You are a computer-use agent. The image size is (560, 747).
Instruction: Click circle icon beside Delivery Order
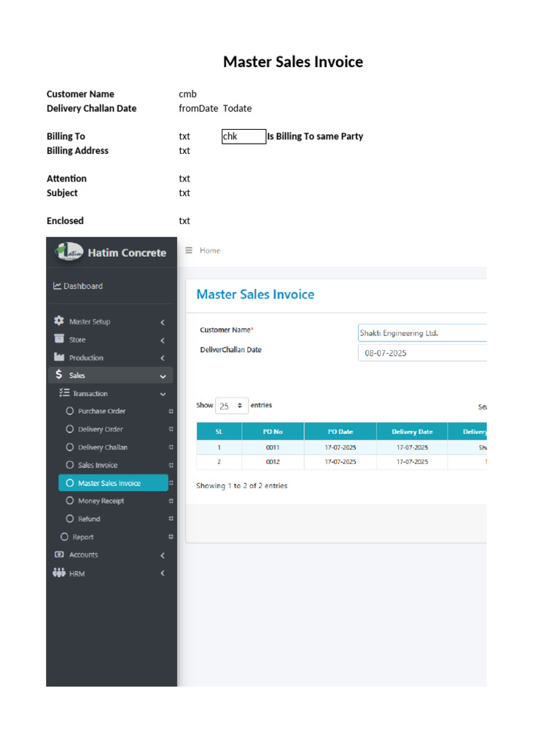(70, 429)
